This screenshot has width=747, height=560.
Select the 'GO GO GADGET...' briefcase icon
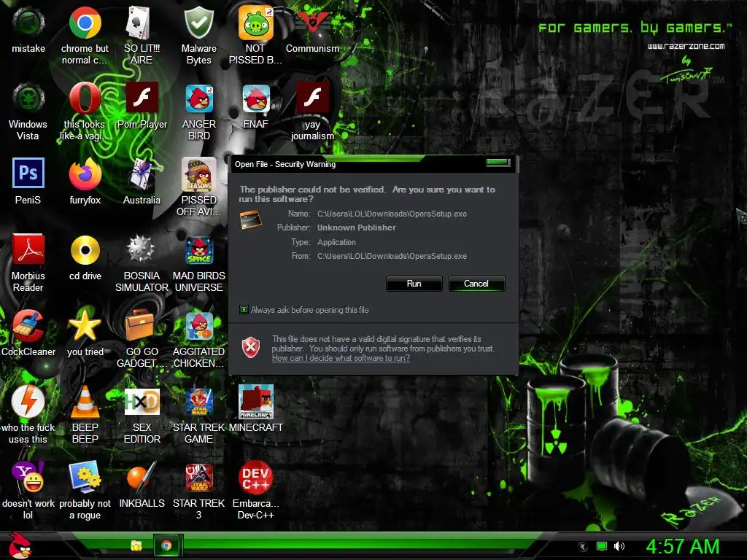click(139, 325)
